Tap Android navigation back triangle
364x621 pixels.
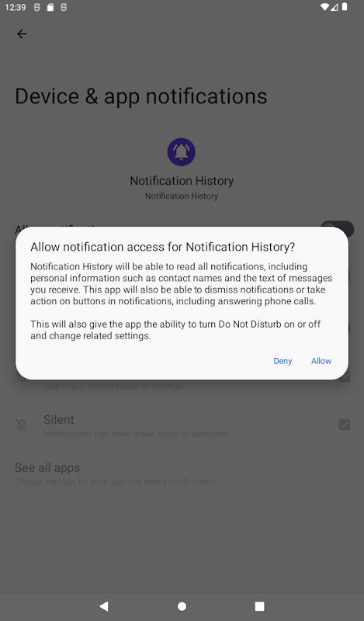coord(104,606)
